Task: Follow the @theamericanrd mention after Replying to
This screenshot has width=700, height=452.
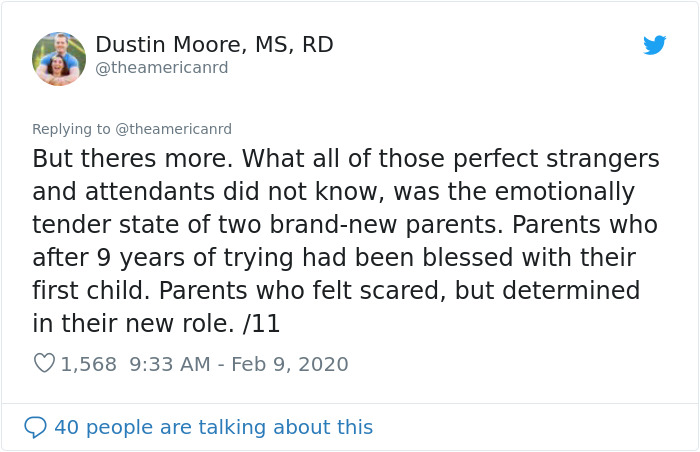Action: click(x=174, y=129)
